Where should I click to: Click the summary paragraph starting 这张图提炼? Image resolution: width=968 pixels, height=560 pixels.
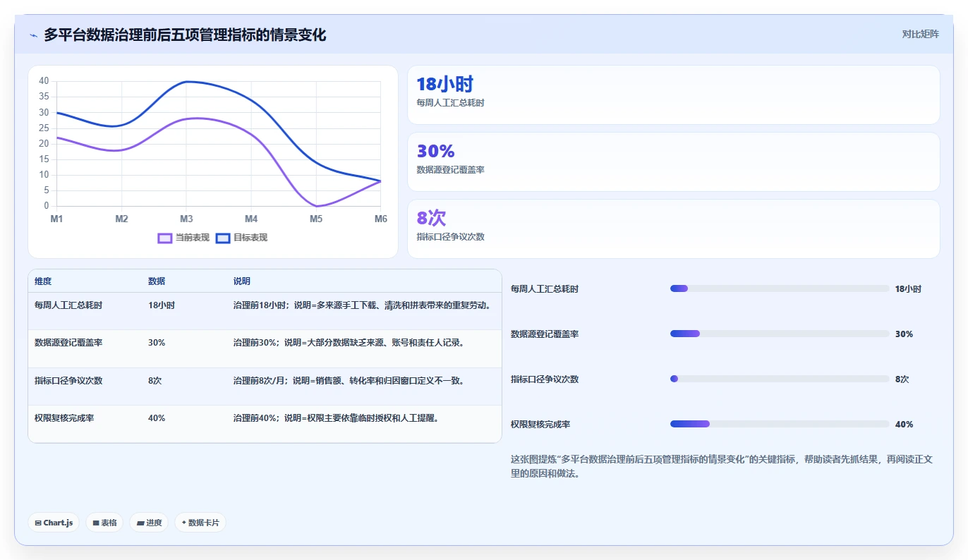[722, 466]
